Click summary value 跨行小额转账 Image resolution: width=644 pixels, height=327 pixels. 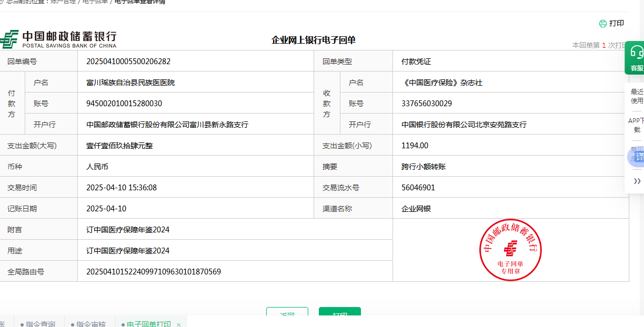tap(424, 167)
